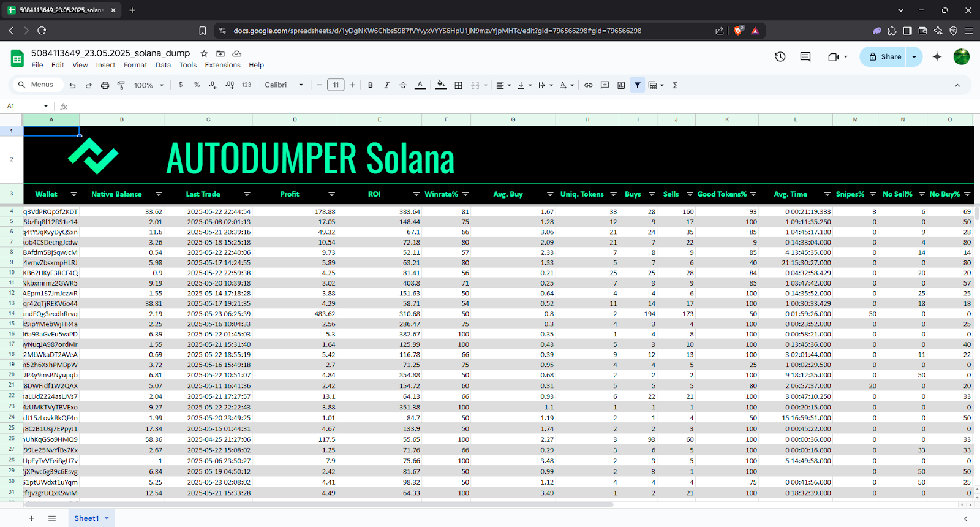Open the Functions sigma menu
The image size is (980, 527).
click(675, 85)
